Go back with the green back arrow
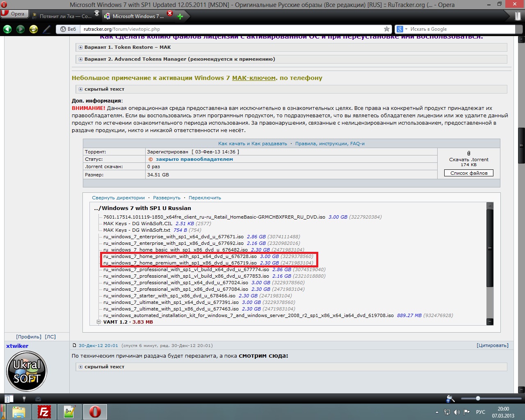 point(7,29)
